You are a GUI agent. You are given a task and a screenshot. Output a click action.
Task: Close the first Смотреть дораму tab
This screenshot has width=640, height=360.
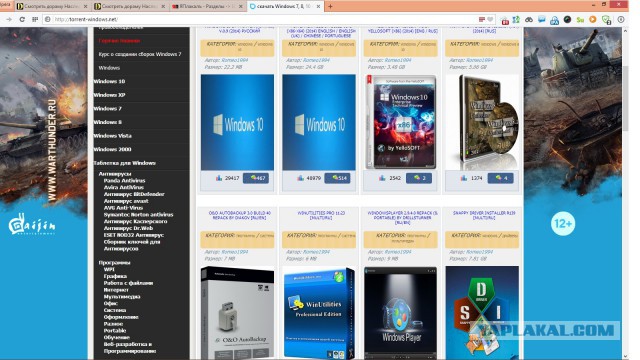(x=85, y=7)
